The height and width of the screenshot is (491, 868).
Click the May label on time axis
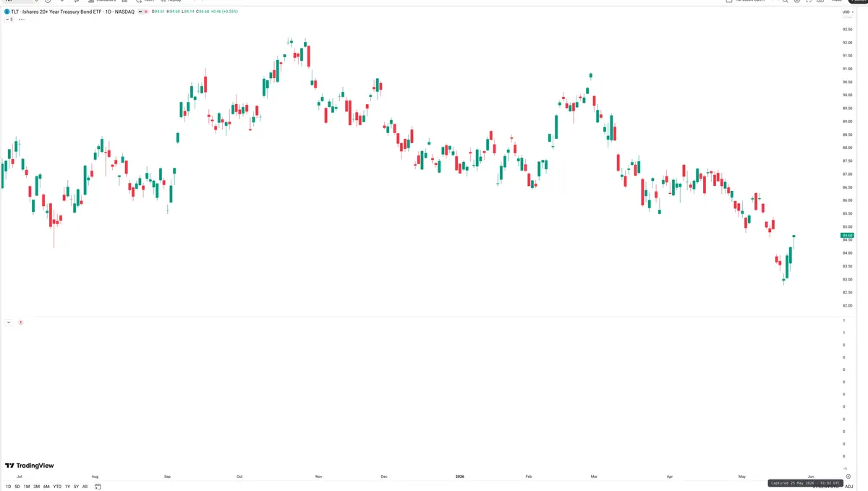(x=742, y=477)
